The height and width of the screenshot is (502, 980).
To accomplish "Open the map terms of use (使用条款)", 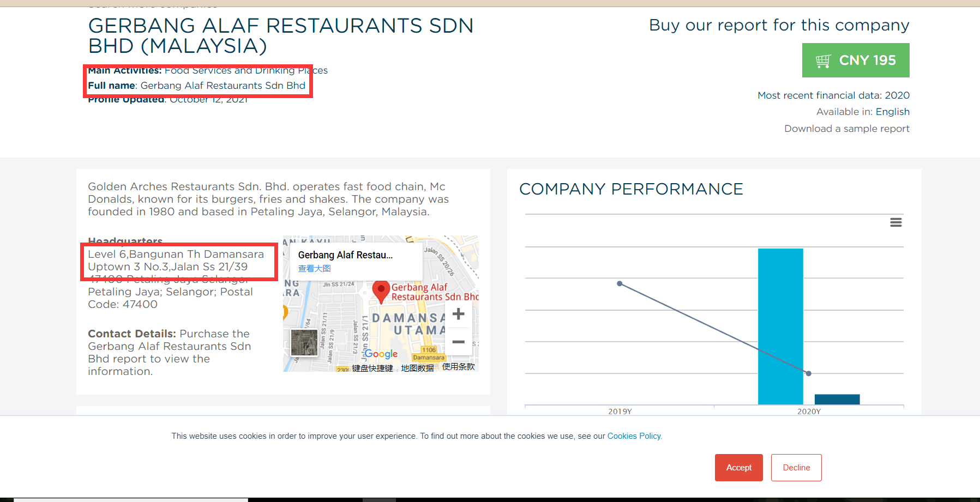I will tap(459, 367).
